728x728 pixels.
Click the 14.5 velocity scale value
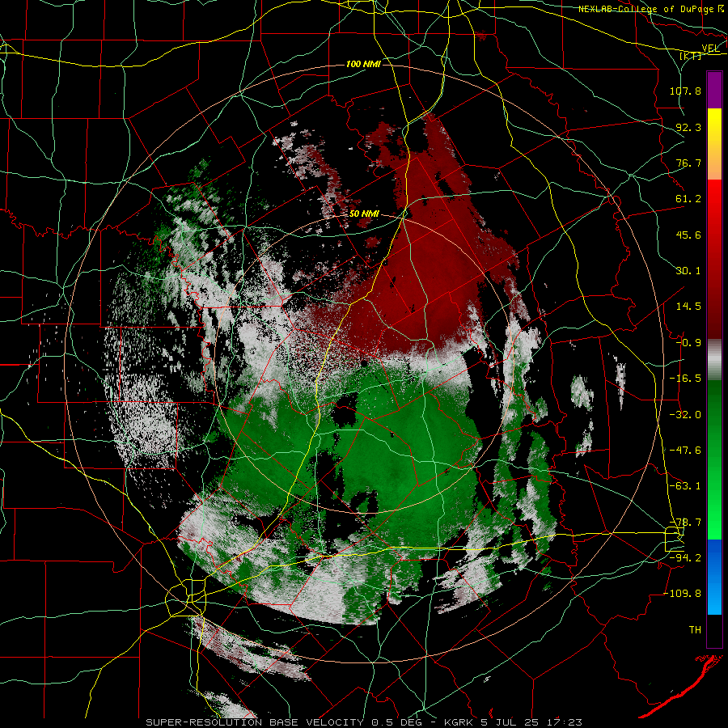(688, 307)
